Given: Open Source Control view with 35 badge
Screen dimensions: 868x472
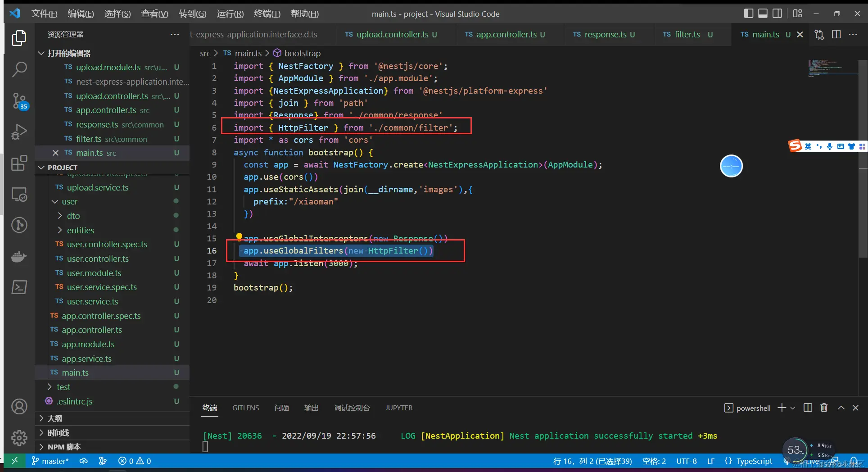Looking at the screenshot, I should [19, 101].
